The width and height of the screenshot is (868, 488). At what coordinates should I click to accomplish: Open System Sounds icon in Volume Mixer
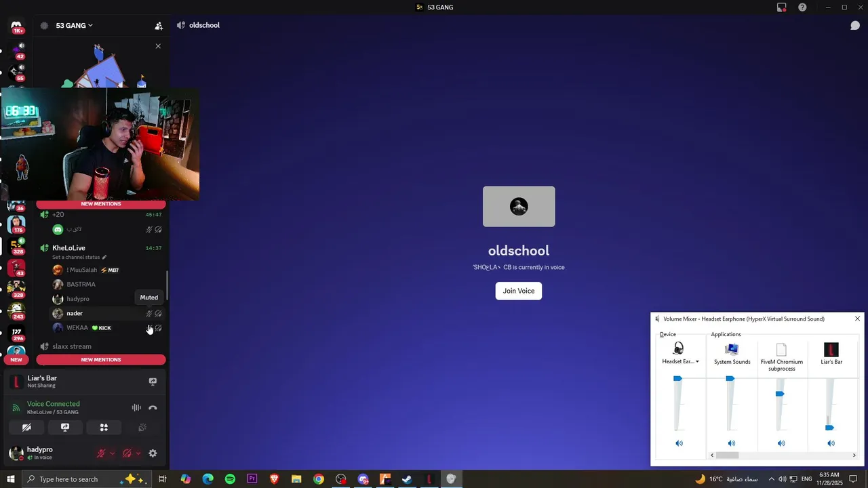click(x=732, y=350)
